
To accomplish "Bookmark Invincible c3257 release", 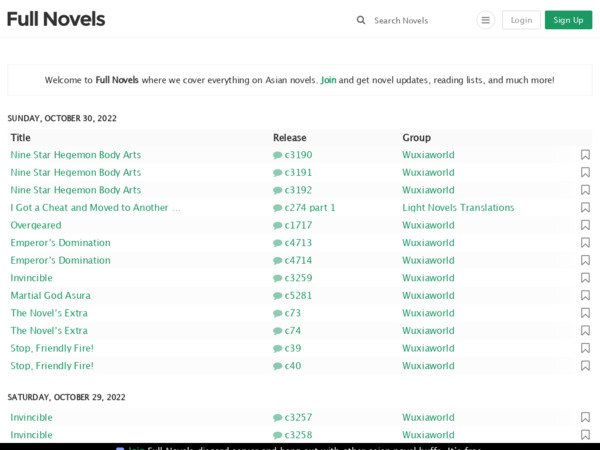I will 585,417.
